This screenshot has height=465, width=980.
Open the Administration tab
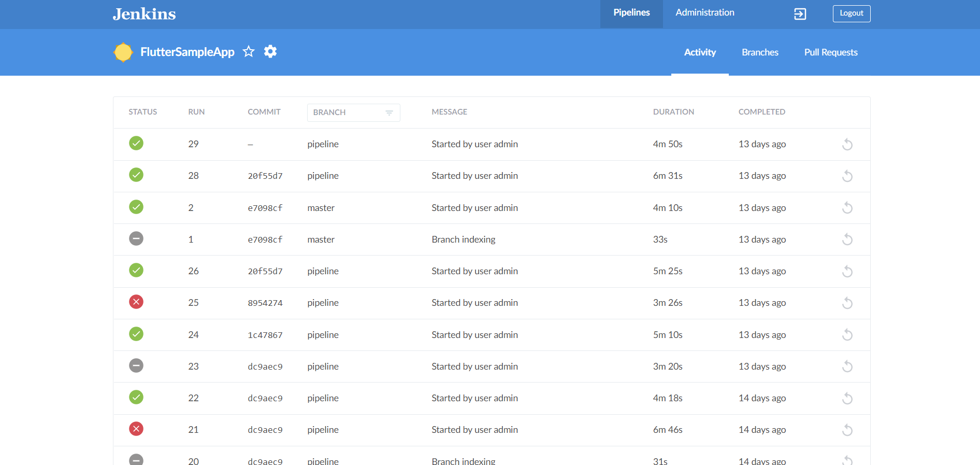[x=705, y=13]
